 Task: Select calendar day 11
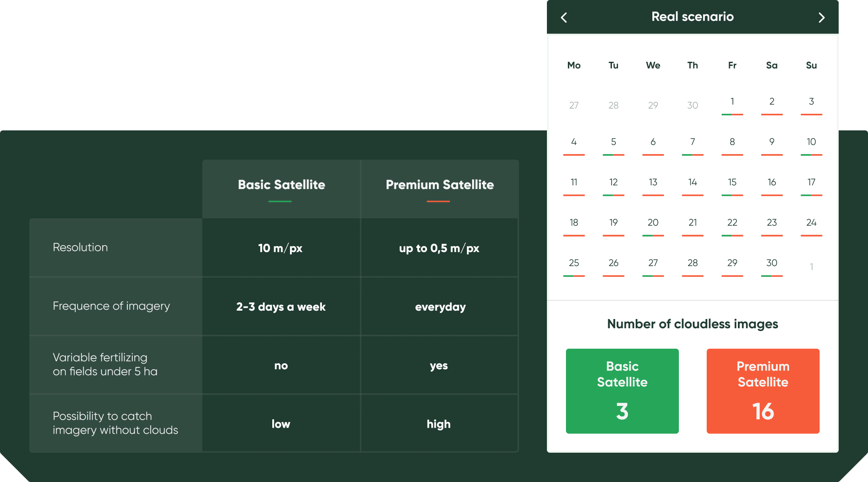[574, 186]
